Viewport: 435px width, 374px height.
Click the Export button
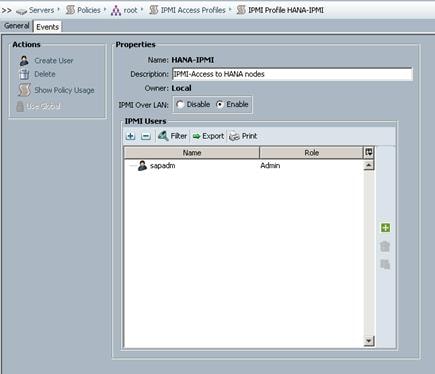(x=208, y=136)
